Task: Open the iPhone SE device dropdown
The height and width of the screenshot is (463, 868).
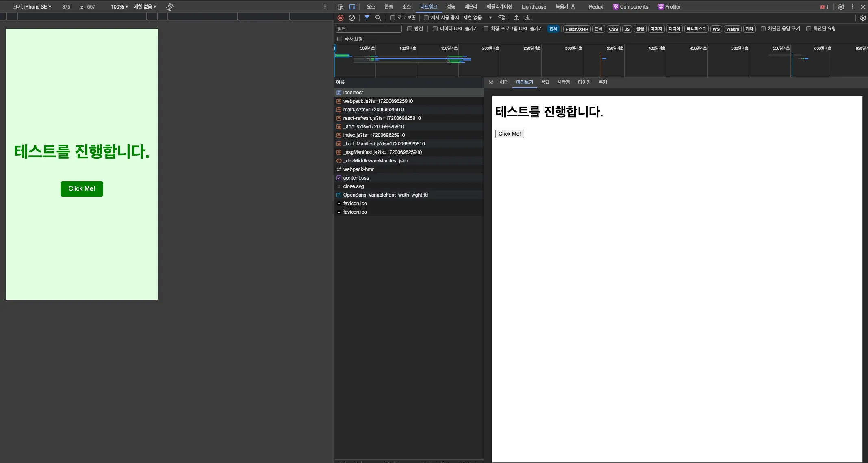Action: [32, 6]
